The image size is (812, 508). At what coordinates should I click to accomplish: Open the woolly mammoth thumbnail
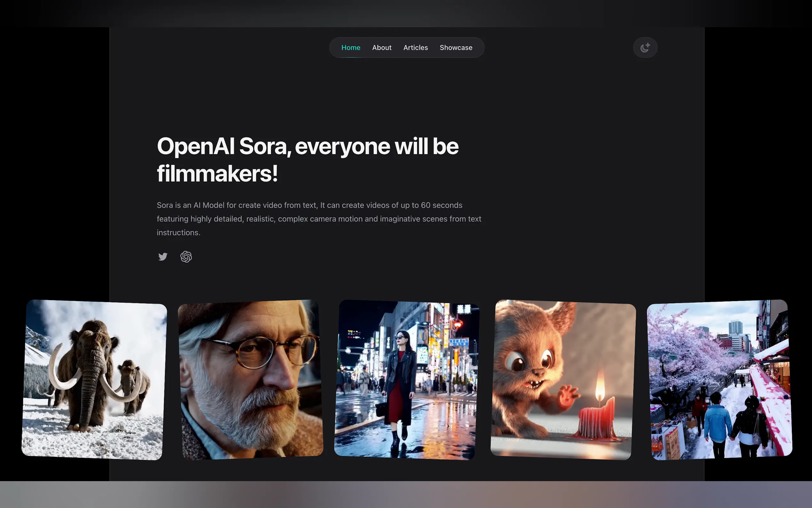94,380
